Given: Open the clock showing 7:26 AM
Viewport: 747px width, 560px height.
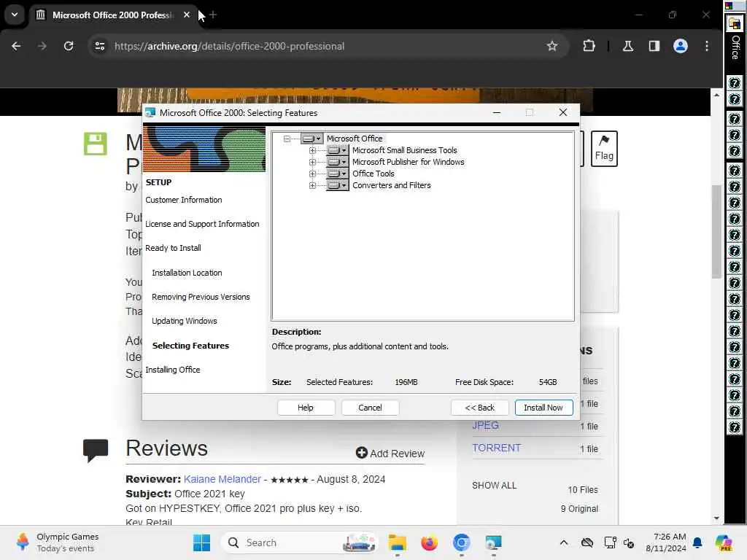Looking at the screenshot, I should click(666, 542).
